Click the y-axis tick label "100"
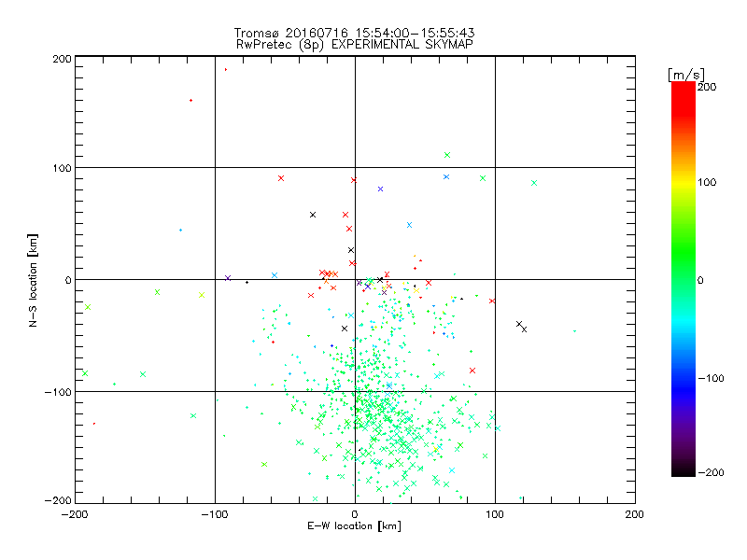The height and width of the screenshot is (560, 747). (x=62, y=168)
